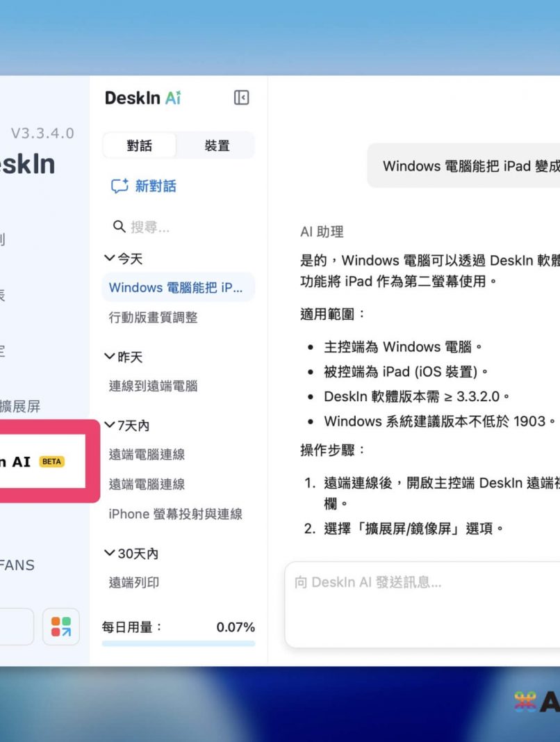Open the 行動版畫質調整 conversation
The image size is (560, 742).
point(154,317)
